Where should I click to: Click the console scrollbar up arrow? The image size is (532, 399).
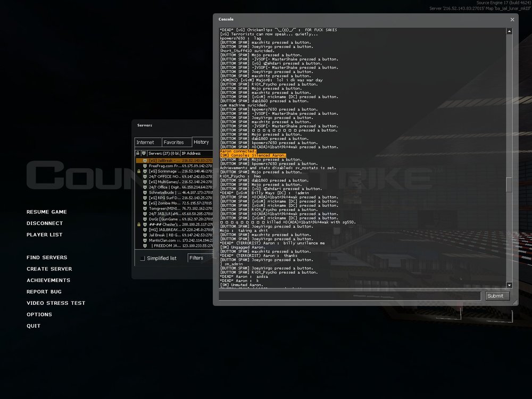(x=509, y=31)
